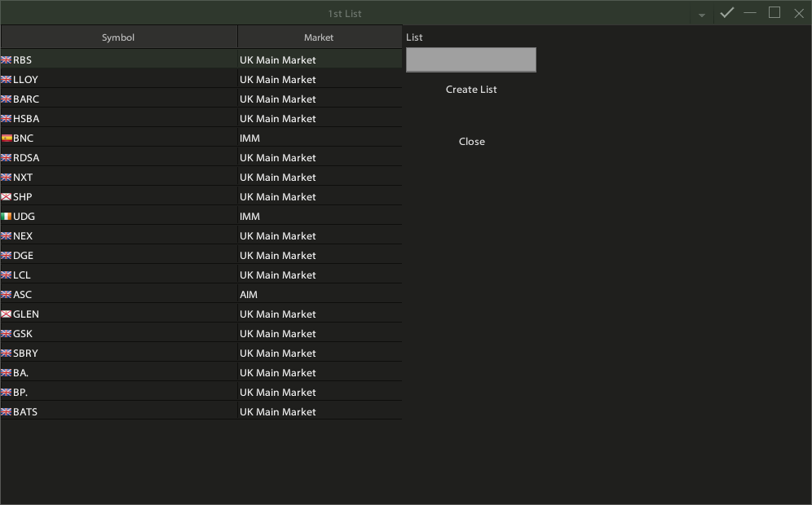812x505 pixels.
Task: Minimize the 1st List window
Action: pos(750,13)
